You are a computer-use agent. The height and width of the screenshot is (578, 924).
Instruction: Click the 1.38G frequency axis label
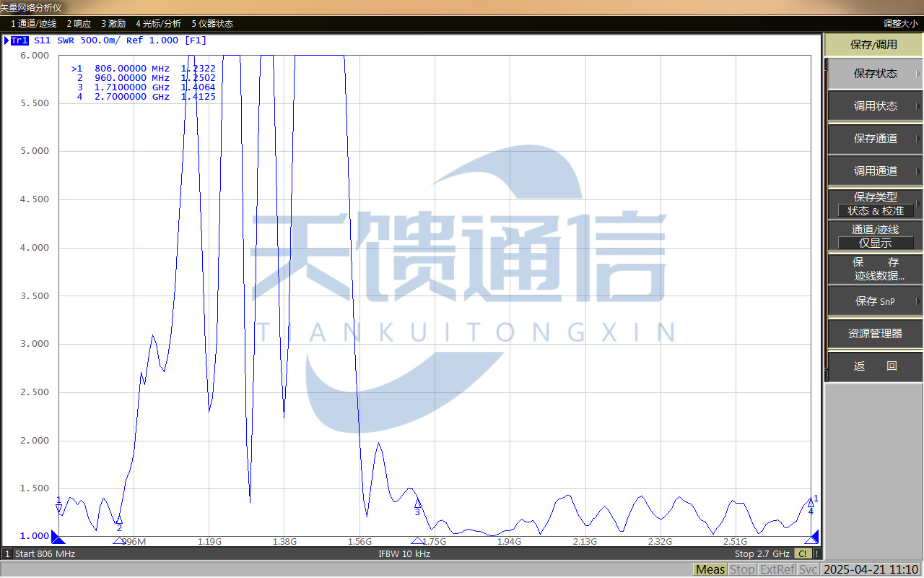pos(284,541)
